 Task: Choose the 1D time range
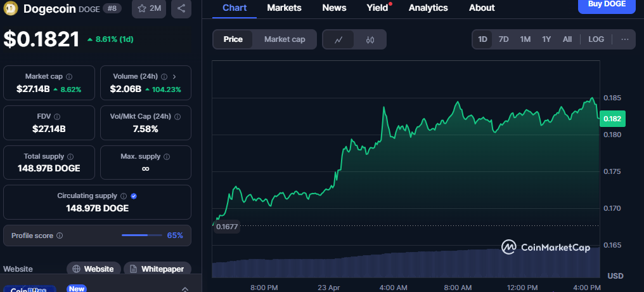tap(482, 39)
